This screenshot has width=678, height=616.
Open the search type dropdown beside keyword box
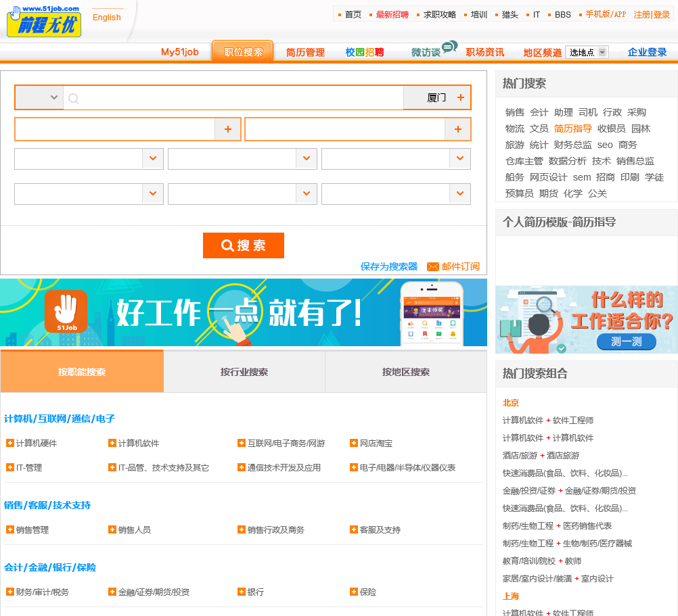[39, 97]
